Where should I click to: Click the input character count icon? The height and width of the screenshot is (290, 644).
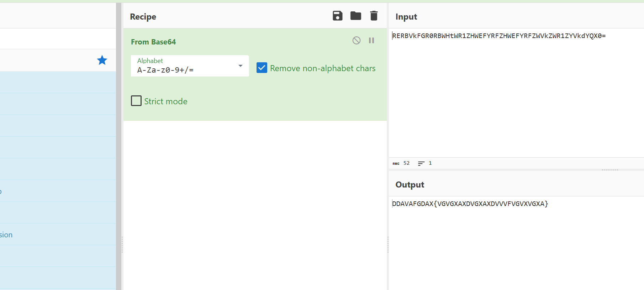pos(396,163)
